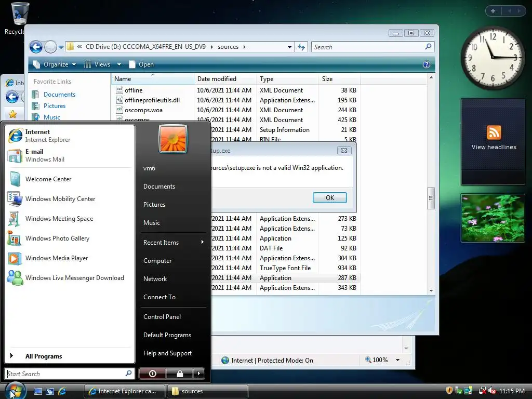Open the Organize menu
The image size is (532, 399).
54,64
